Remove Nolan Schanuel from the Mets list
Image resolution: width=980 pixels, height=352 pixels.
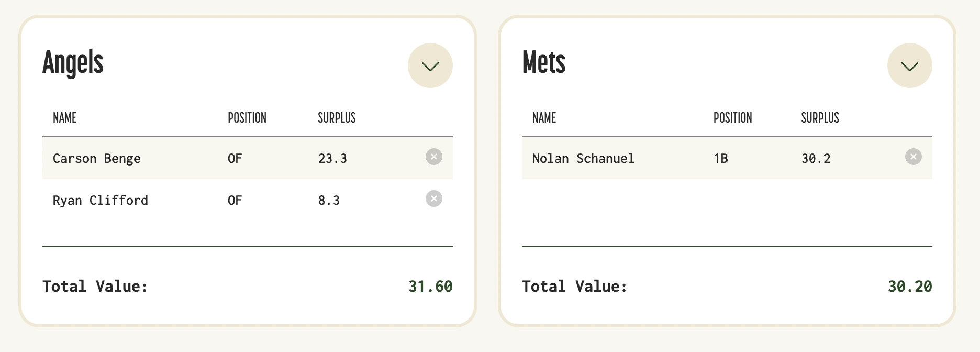[913, 157]
